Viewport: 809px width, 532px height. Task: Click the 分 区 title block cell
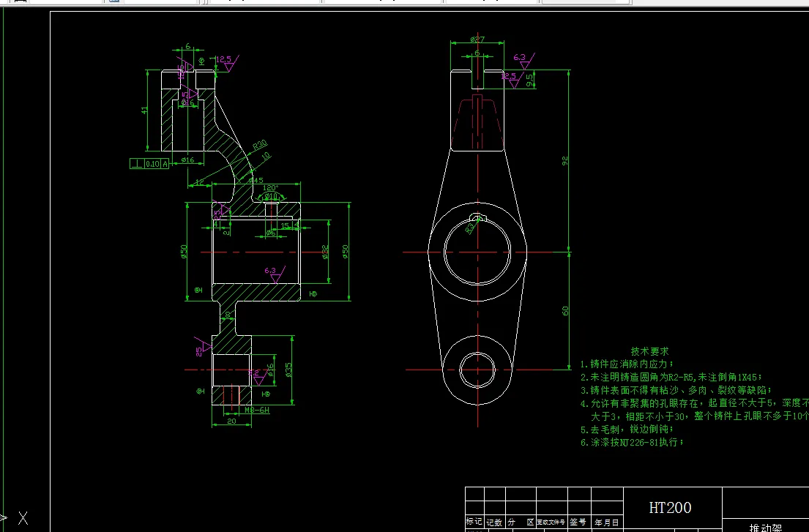coord(521,522)
